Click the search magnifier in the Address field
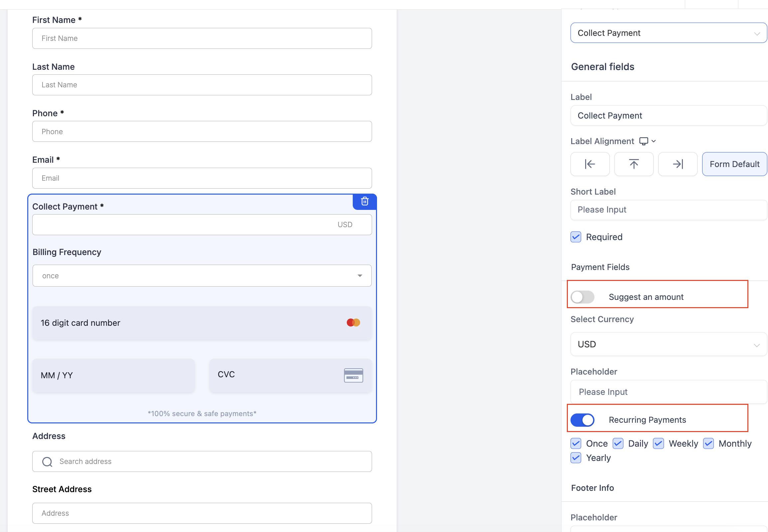Viewport: 768px width, 532px height. click(47, 462)
